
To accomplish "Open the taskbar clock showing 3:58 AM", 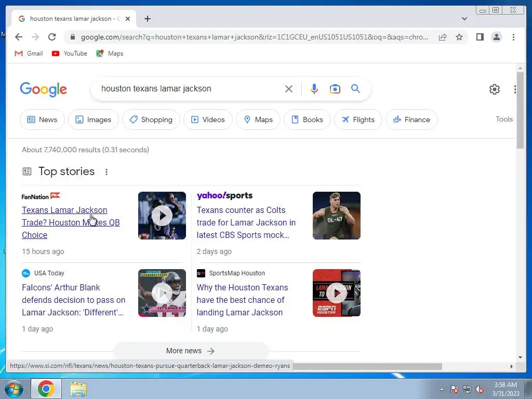I will click(x=506, y=389).
